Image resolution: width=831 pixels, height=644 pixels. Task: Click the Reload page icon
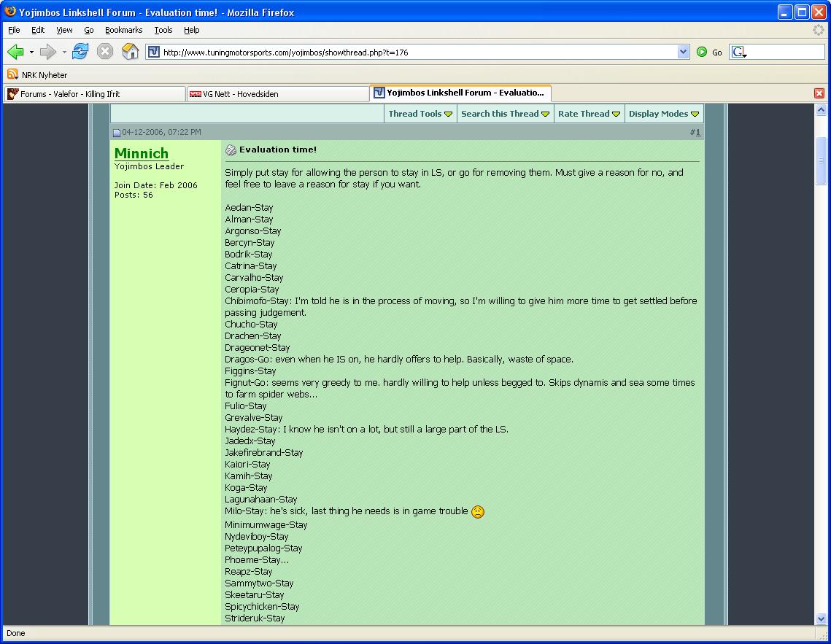pos(80,52)
